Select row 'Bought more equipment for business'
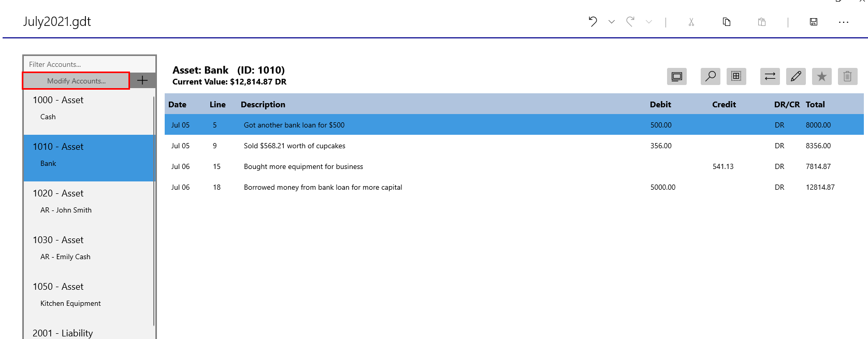Image resolution: width=868 pixels, height=339 pixels. click(514, 166)
